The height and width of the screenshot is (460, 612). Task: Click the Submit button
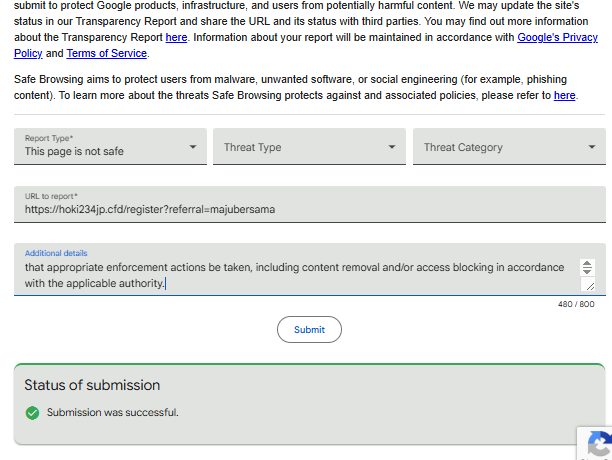(310, 330)
